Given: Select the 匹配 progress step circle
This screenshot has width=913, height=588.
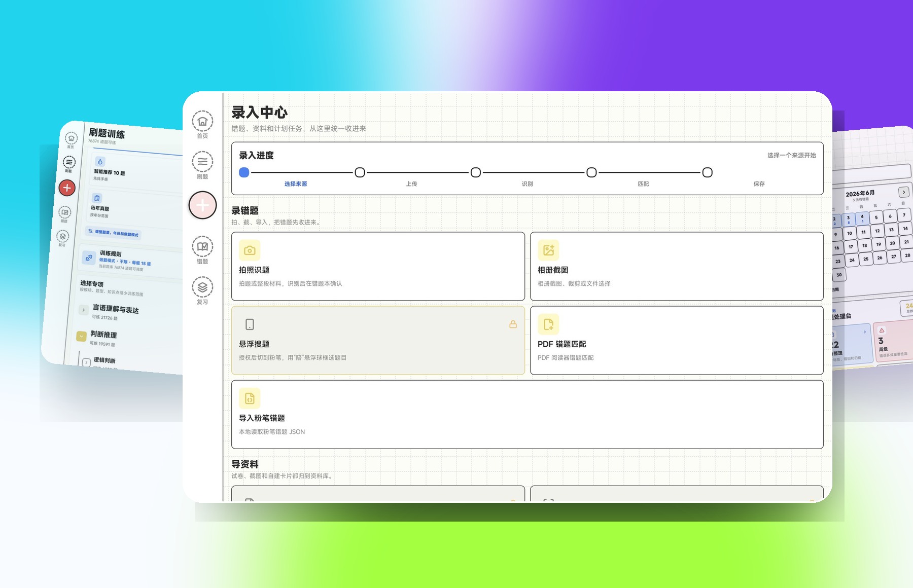Looking at the screenshot, I should (591, 172).
